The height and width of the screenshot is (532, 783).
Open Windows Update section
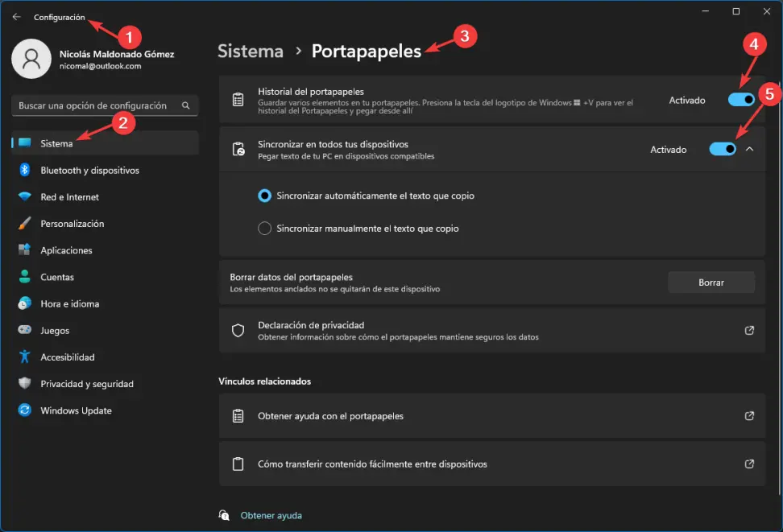[105, 410]
